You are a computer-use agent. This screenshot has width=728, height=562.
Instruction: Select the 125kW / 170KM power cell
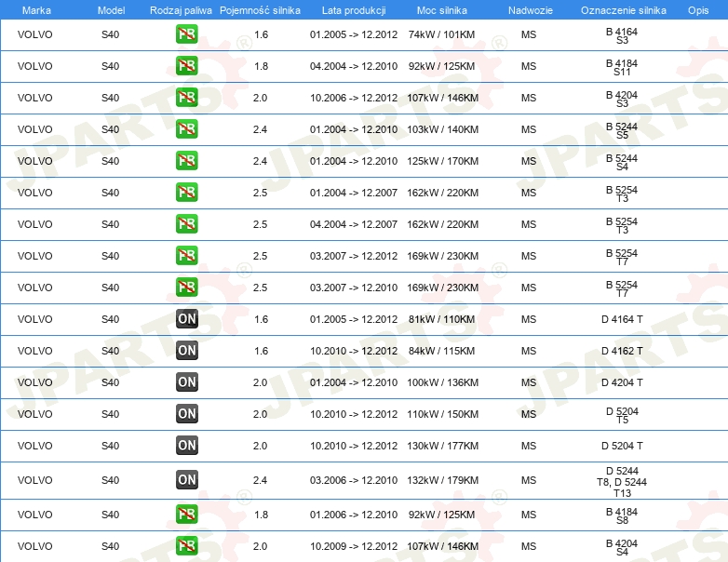point(442,161)
